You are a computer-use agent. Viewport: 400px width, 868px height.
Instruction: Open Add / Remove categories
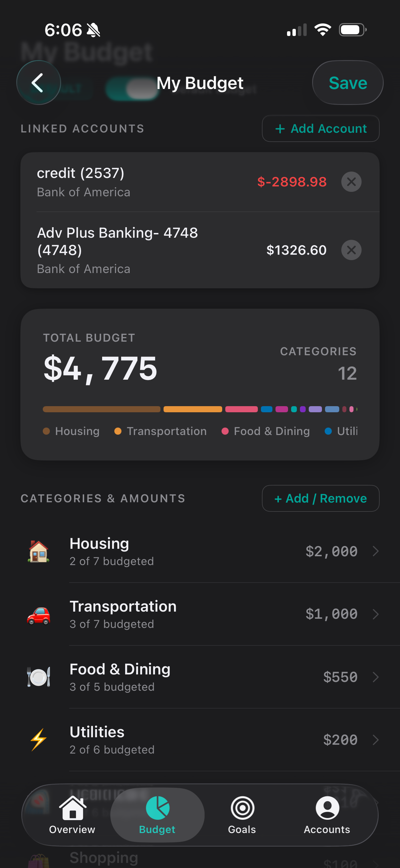click(x=321, y=499)
